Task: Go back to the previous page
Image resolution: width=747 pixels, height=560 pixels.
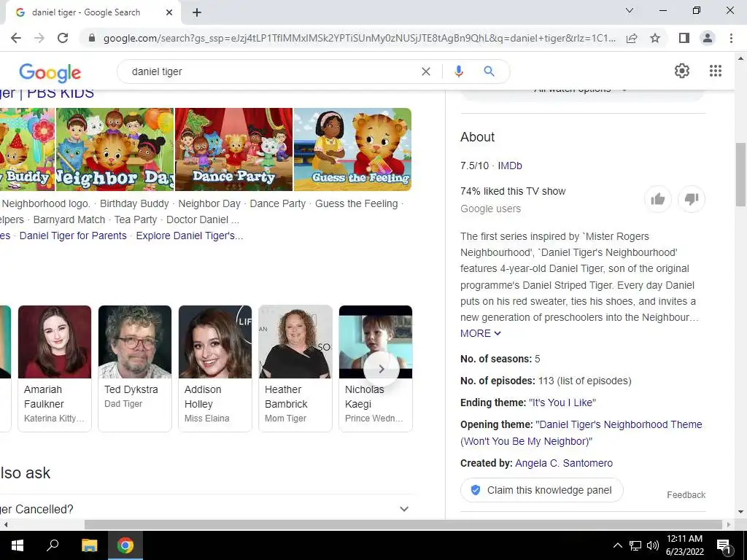Action: tap(16, 38)
